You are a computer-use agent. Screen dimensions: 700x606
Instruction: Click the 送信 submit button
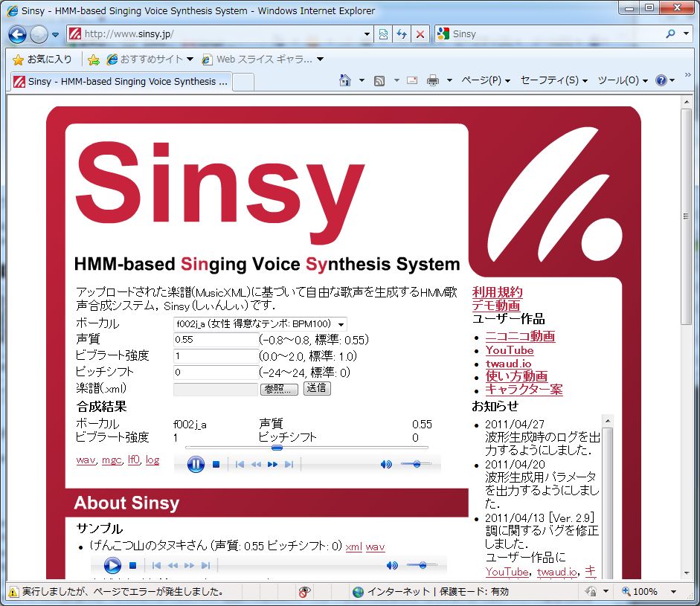pos(317,388)
